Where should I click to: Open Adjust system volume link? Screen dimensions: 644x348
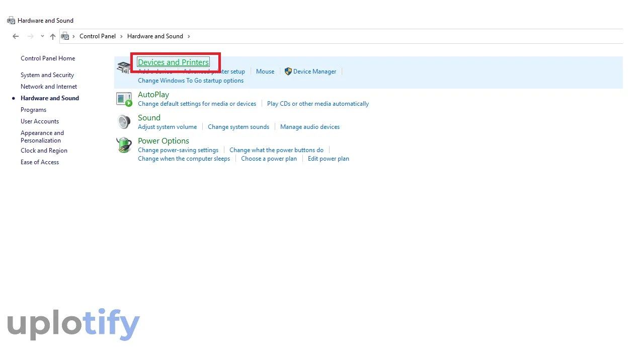coord(168,127)
